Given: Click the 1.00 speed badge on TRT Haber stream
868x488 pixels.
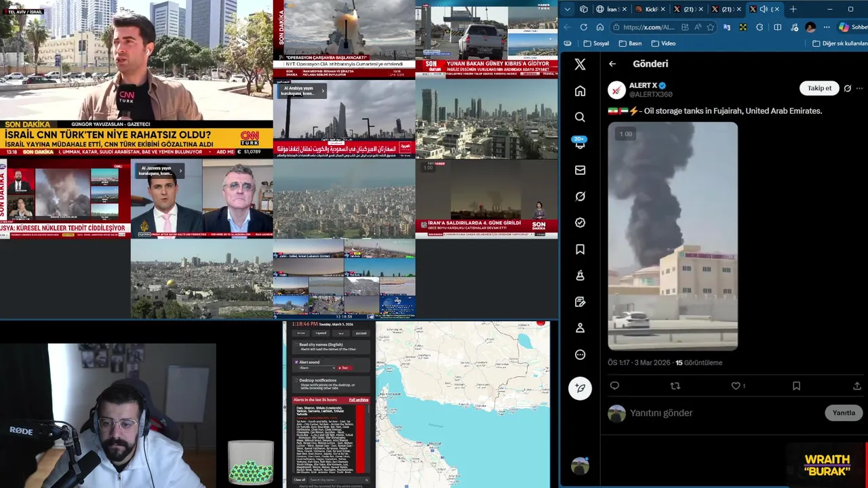Looking at the screenshot, I should tap(429, 167).
